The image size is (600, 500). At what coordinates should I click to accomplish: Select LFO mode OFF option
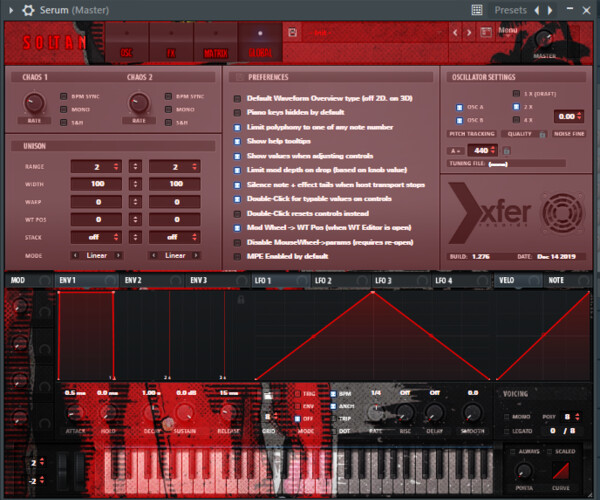(297, 419)
